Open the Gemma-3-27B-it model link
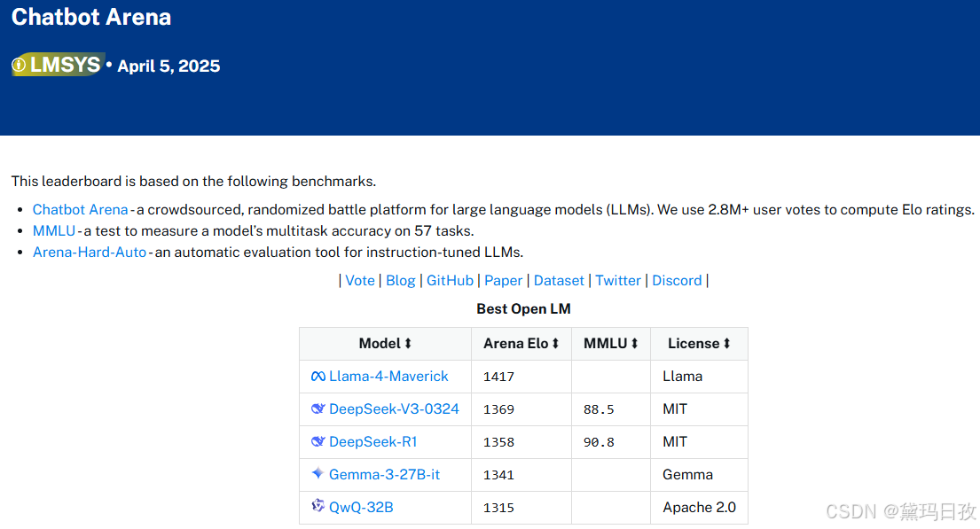Image resolution: width=980 pixels, height=529 pixels. (x=384, y=475)
